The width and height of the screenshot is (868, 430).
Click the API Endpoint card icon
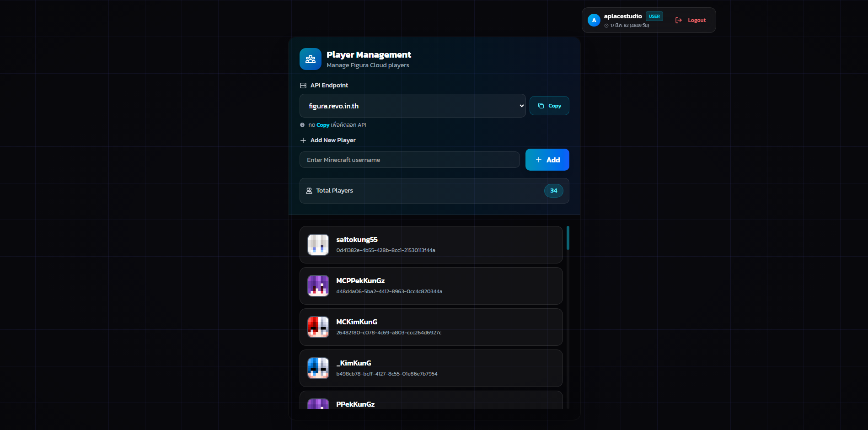[302, 85]
